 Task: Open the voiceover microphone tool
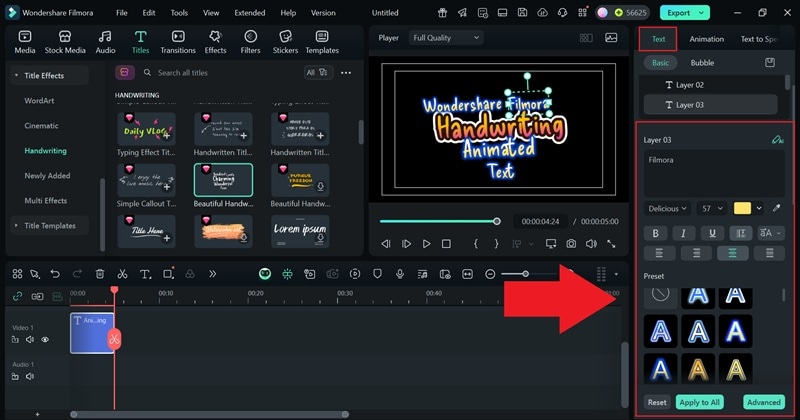pos(400,274)
